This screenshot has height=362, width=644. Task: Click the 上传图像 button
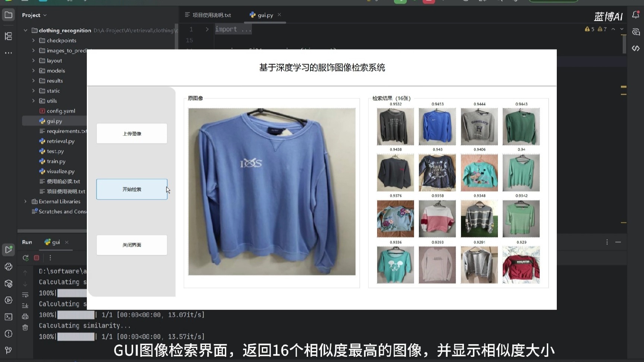tap(132, 133)
